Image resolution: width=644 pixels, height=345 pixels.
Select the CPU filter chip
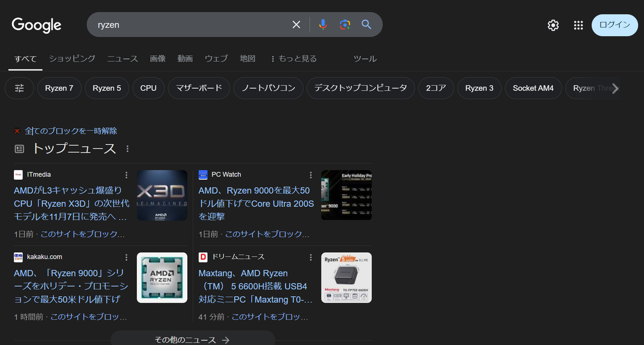point(148,88)
